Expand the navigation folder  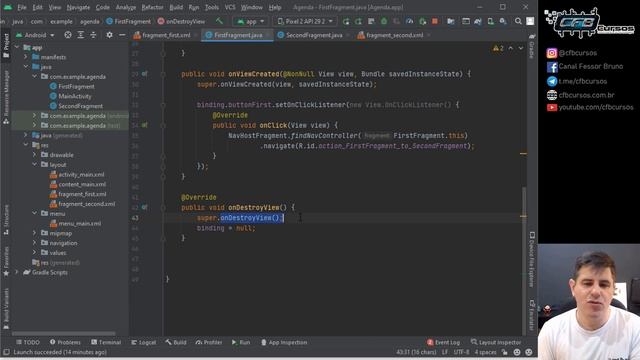click(34, 243)
